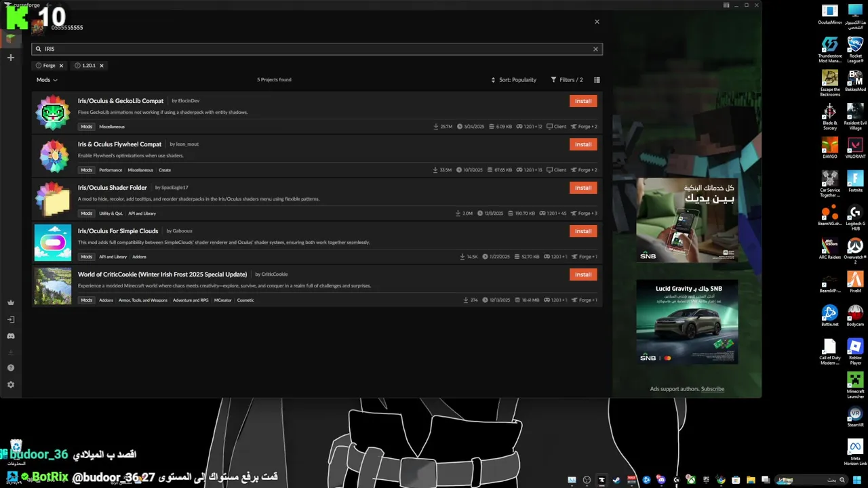The image size is (868, 488).
Task: Select MCreator tag on CriticCookie row
Action: pos(222,300)
